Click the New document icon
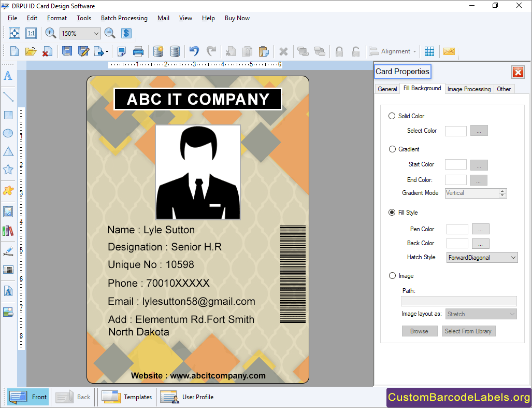 coord(15,51)
